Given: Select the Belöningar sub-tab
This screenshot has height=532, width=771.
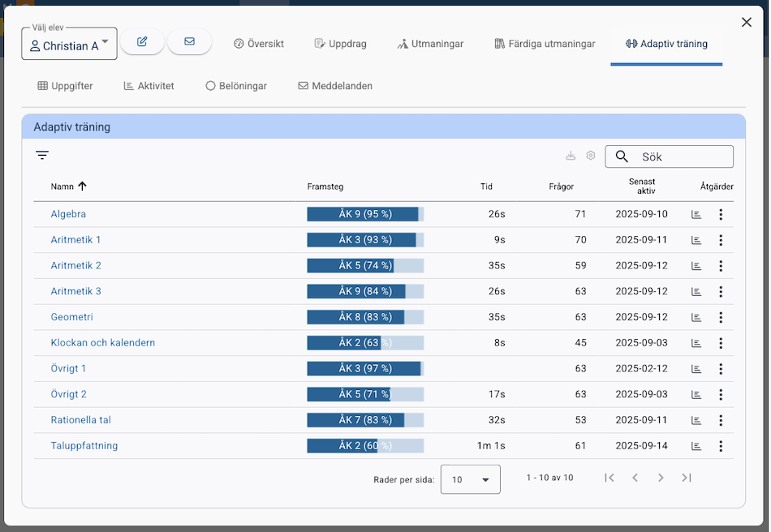Looking at the screenshot, I should point(236,86).
